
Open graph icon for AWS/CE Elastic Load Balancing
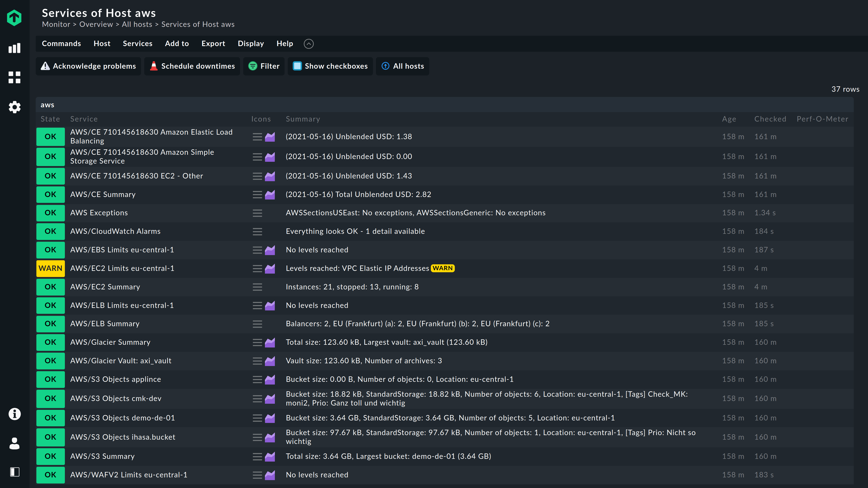270,137
